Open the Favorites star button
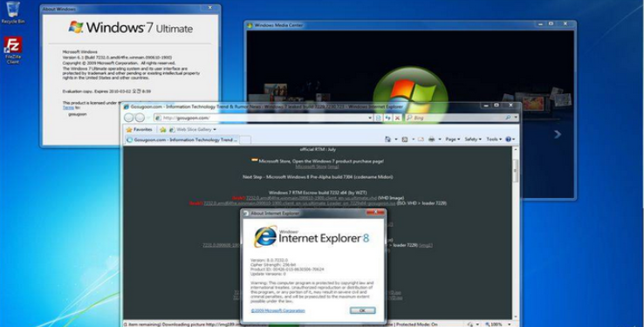This screenshot has width=644, height=327. (x=139, y=129)
